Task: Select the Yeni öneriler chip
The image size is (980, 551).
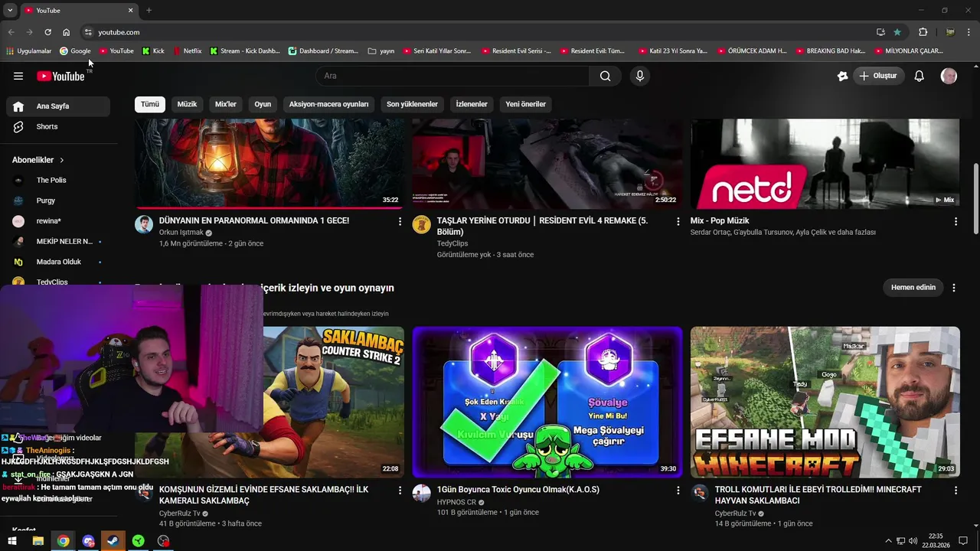Action: [526, 104]
